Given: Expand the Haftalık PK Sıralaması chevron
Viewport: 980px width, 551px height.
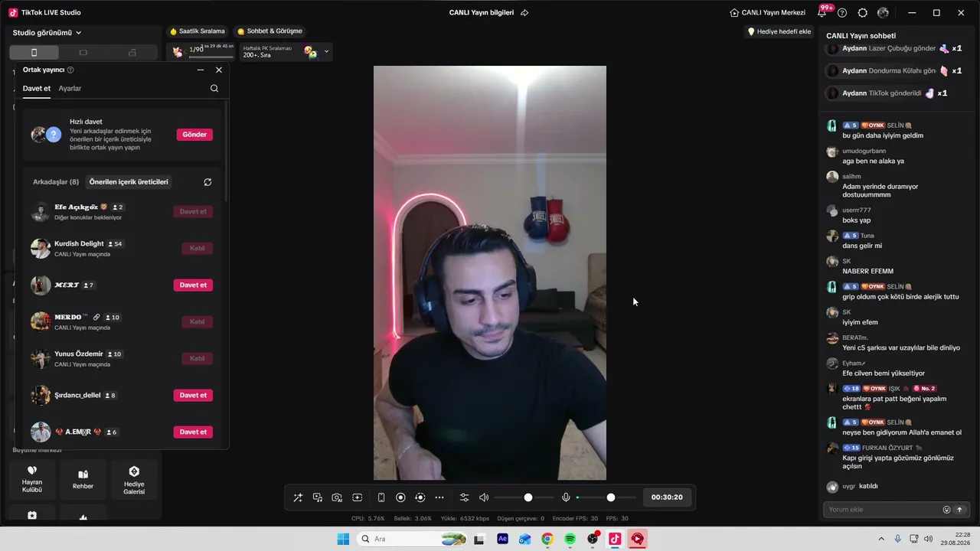Looking at the screenshot, I should coord(327,52).
